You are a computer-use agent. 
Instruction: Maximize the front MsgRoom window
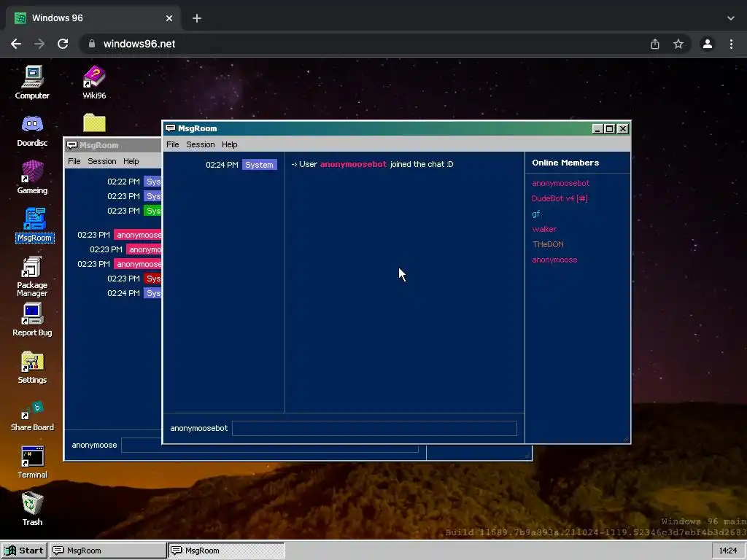pyautogui.click(x=609, y=128)
